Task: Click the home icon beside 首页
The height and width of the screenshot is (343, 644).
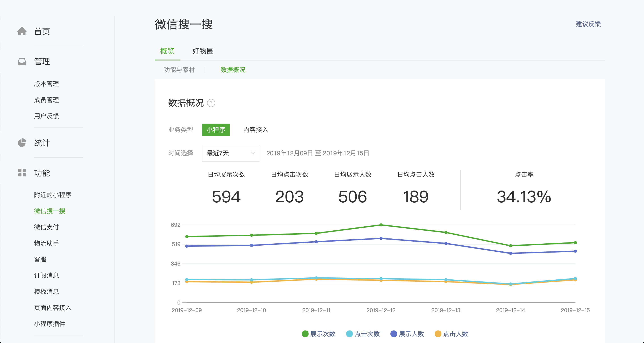Action: (22, 31)
